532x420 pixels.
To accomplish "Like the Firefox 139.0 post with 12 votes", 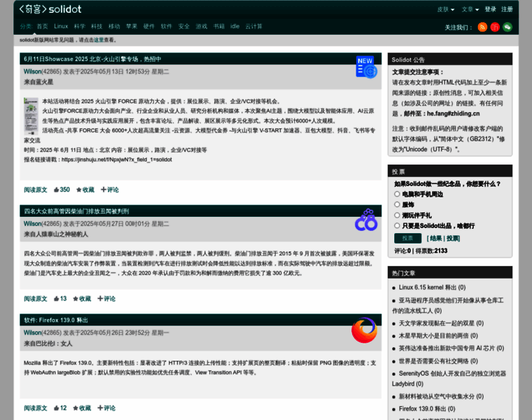I will click(x=60, y=408).
